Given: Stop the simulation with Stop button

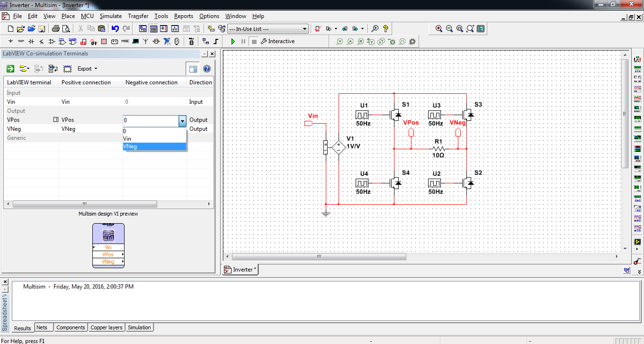Looking at the screenshot, I should (254, 41).
